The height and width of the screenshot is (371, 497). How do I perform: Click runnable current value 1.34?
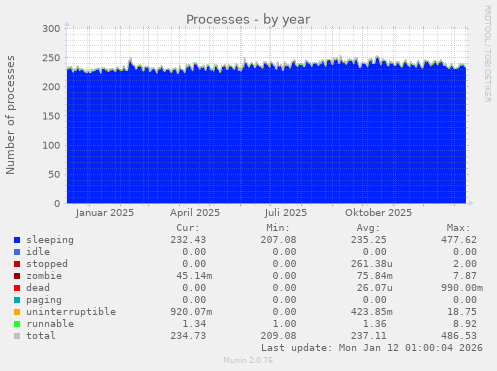pos(194,324)
